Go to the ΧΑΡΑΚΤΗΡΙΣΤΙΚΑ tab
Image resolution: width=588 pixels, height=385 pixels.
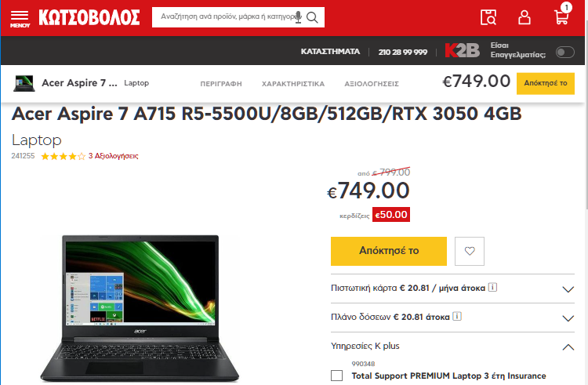293,84
